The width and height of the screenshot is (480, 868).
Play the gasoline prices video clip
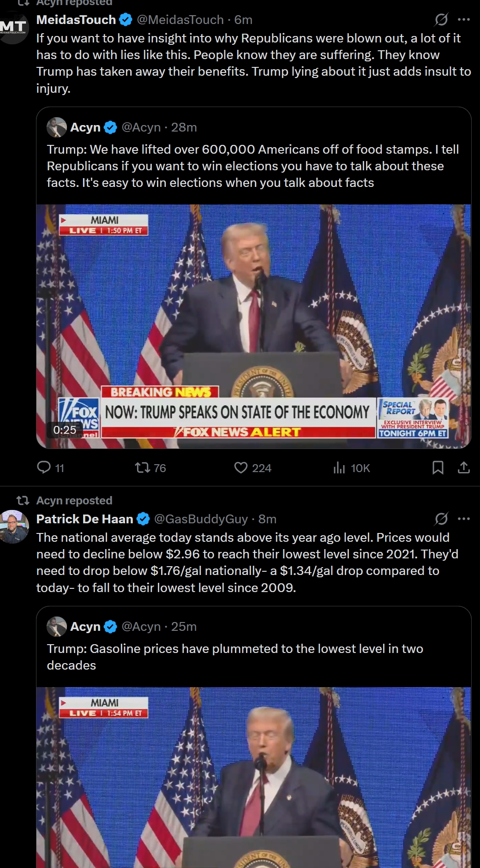(x=254, y=778)
